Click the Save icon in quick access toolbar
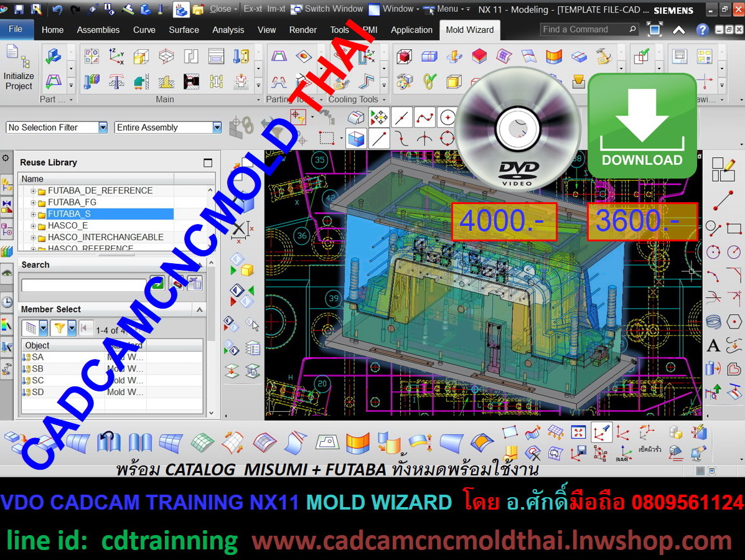745x560 pixels. 19,9
